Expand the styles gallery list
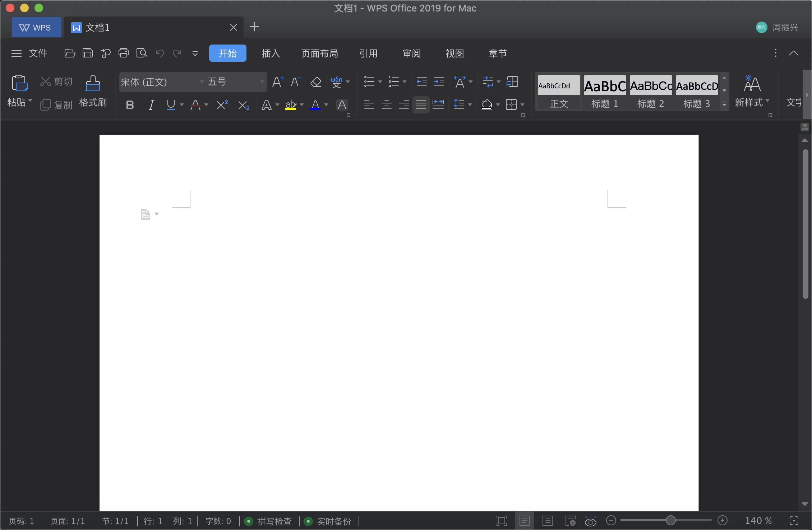This screenshot has height=530, width=812. tap(724, 104)
